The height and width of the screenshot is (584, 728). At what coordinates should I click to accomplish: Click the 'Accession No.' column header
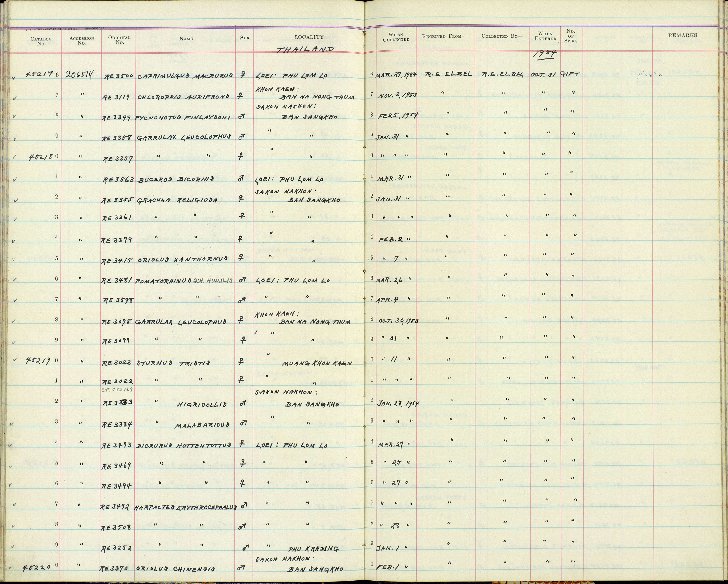81,41
